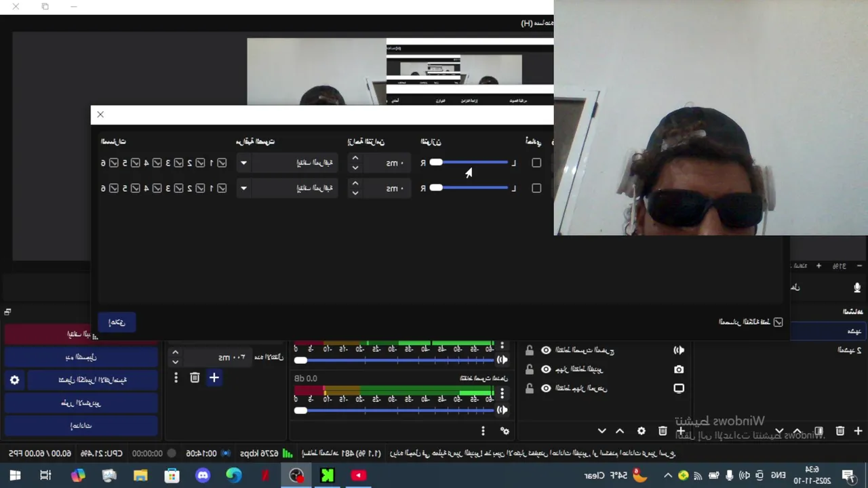868x488 pixels.
Task: Zoom in preview with plus near 31%
Action: [x=818, y=266]
